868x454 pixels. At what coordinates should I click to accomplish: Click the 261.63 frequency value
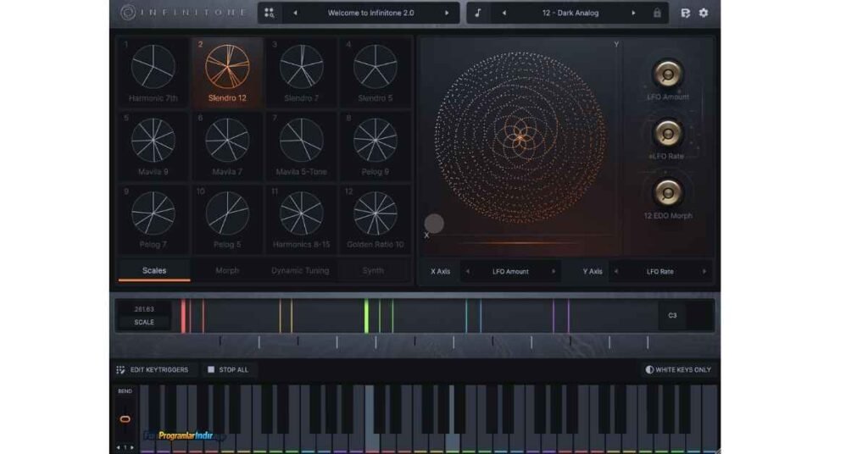click(x=144, y=309)
